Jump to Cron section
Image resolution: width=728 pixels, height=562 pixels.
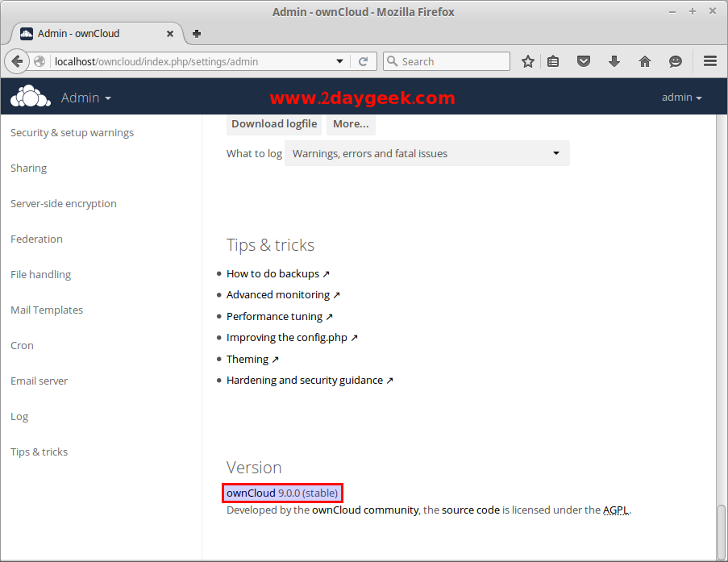pos(23,346)
